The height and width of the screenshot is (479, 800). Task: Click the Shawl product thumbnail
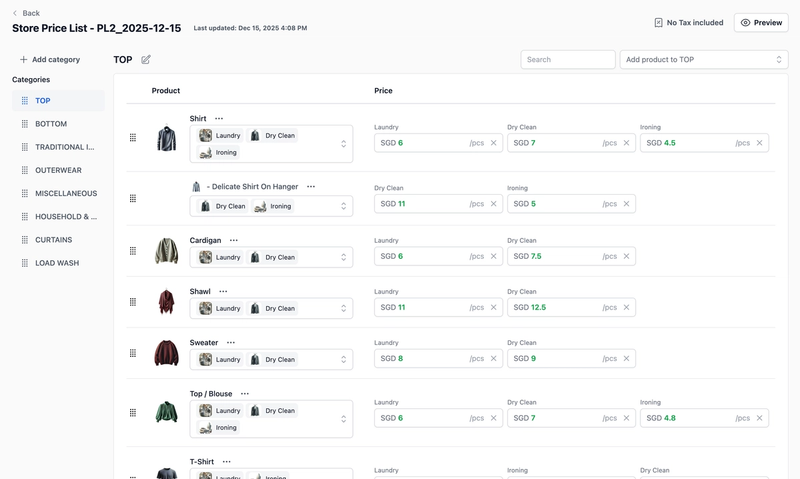tap(166, 302)
